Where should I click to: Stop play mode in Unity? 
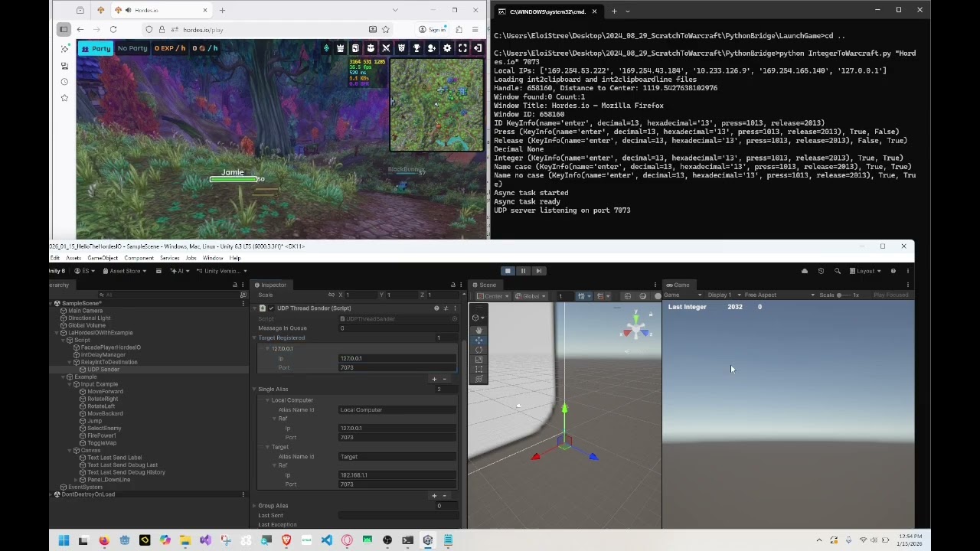coord(507,271)
